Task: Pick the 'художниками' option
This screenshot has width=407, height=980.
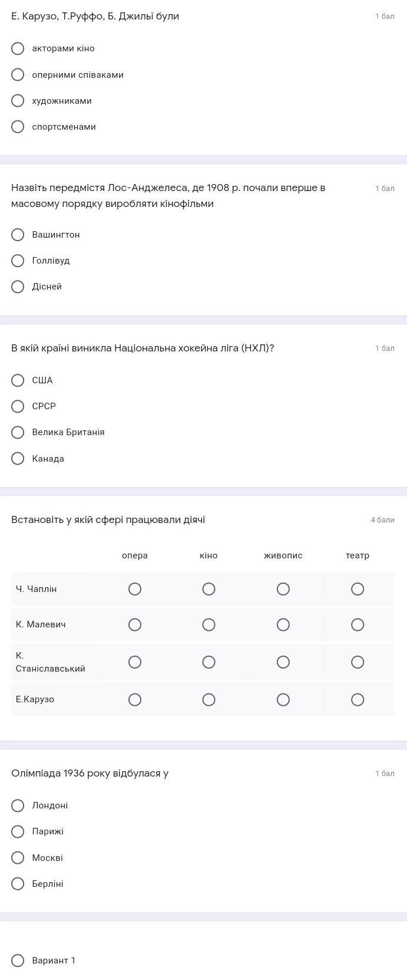Action: pos(18,101)
